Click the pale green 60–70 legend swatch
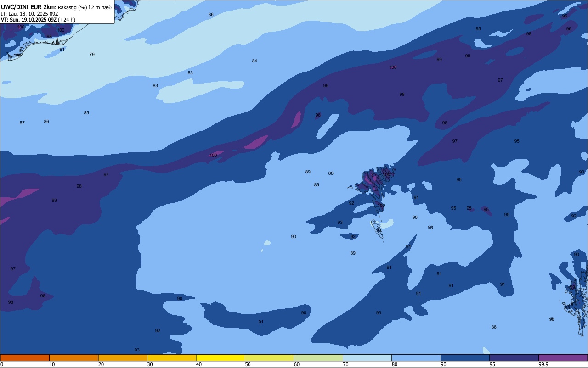588x368 pixels. (318, 357)
